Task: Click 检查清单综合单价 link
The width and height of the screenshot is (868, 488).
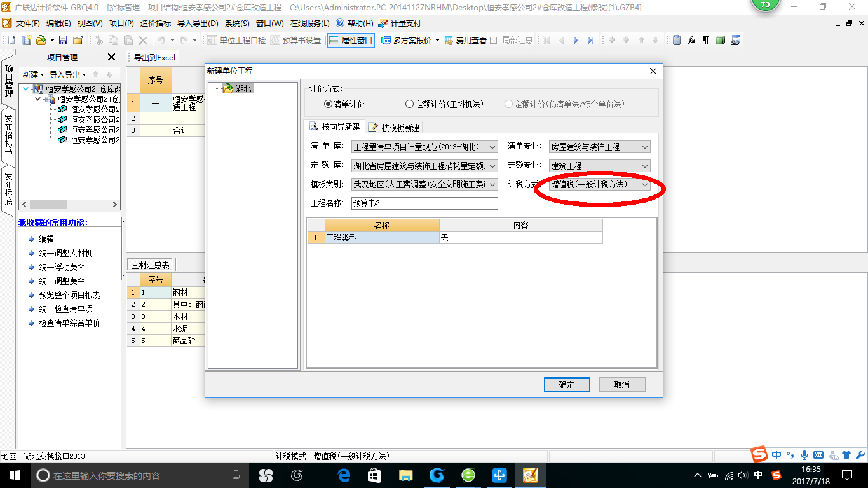Action: 69,323
